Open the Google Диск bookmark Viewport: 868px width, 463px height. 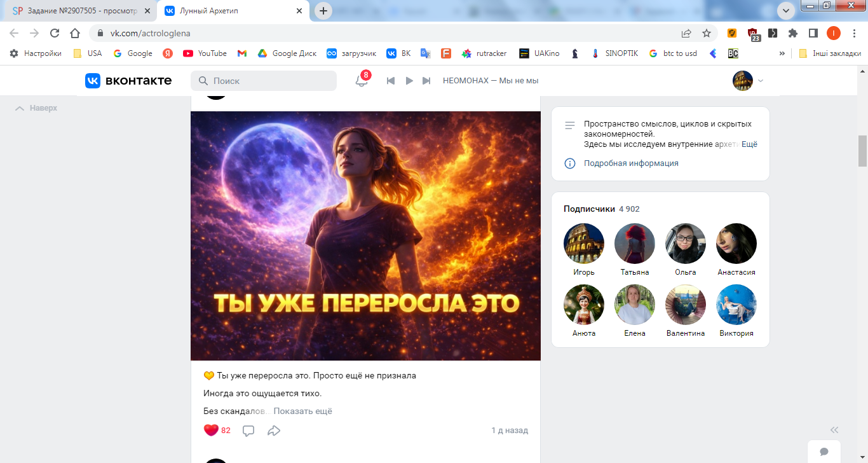pyautogui.click(x=287, y=53)
